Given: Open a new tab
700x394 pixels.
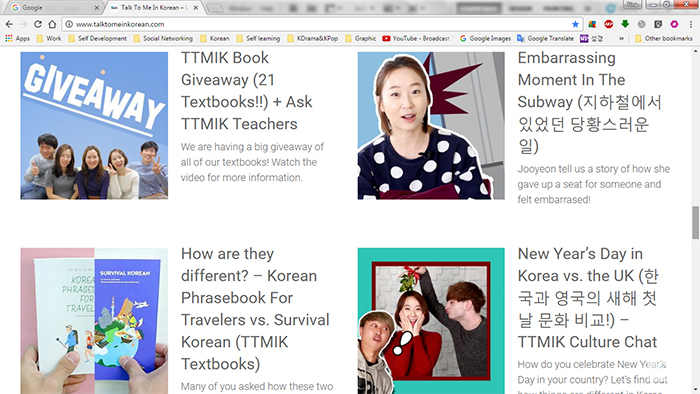Looking at the screenshot, I should pyautogui.click(x=215, y=8).
